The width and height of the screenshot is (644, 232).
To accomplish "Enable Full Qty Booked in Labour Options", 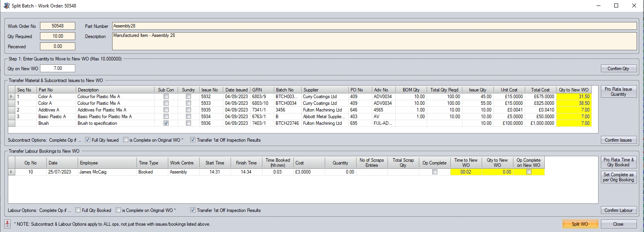I will 78,210.
